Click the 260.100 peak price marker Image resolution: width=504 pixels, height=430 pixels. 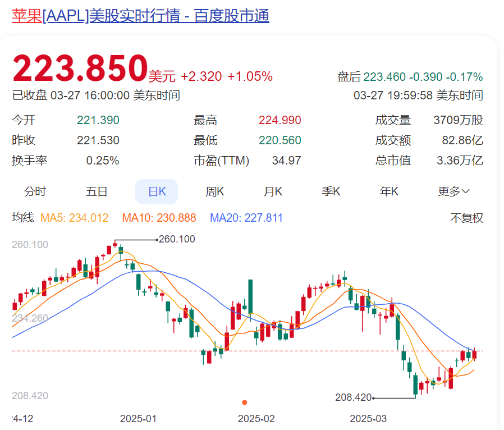pos(177,239)
